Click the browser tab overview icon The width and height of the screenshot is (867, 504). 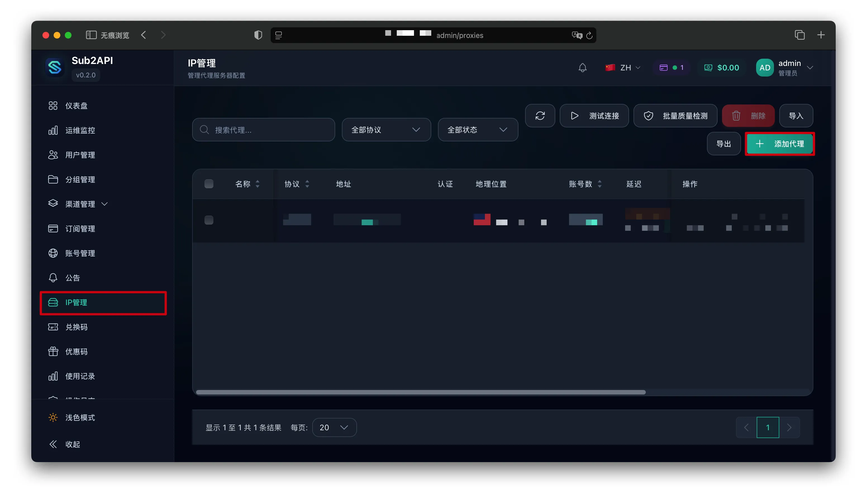coord(800,35)
